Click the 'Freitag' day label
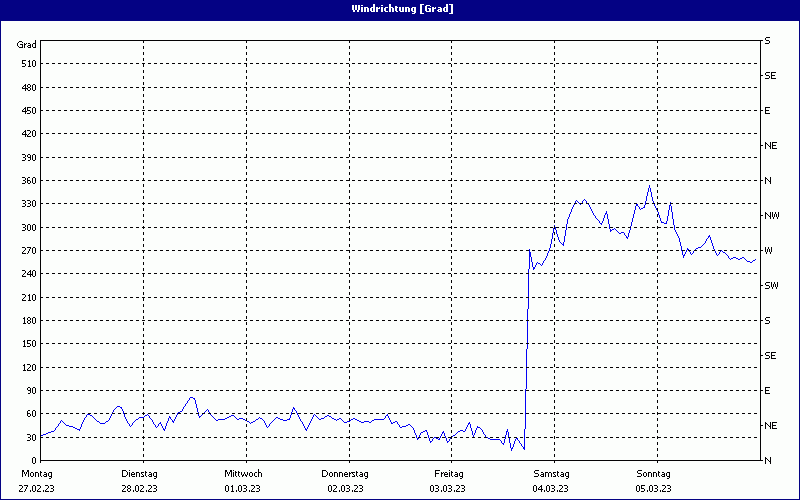The height and width of the screenshot is (500, 800). [x=449, y=474]
